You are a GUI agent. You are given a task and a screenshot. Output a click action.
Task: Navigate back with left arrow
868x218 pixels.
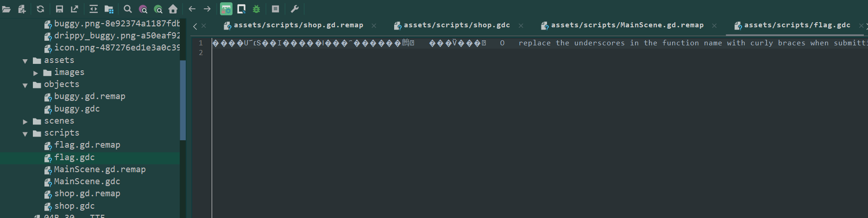192,9
